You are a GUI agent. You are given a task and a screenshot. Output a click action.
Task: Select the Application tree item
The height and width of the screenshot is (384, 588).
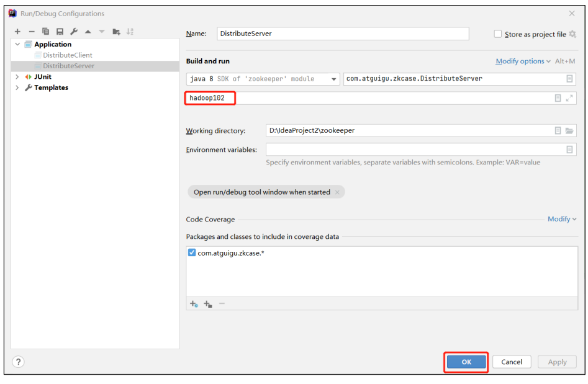pyautogui.click(x=53, y=44)
